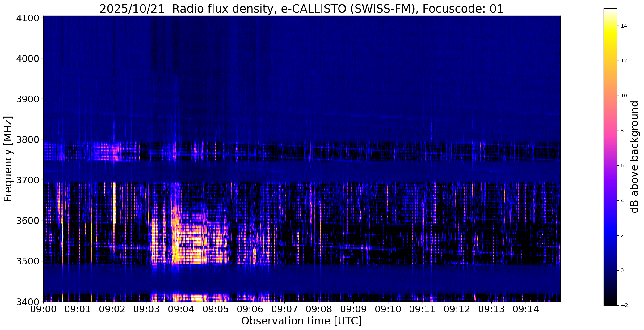Click the colorbar tick label 6
The height and width of the screenshot is (330, 644).
622,166
